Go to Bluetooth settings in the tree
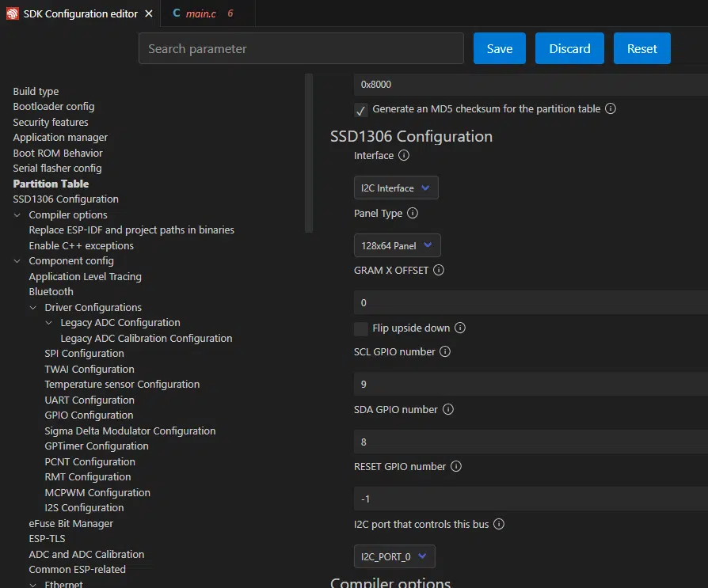Image resolution: width=708 pixels, height=588 pixels. coord(51,291)
